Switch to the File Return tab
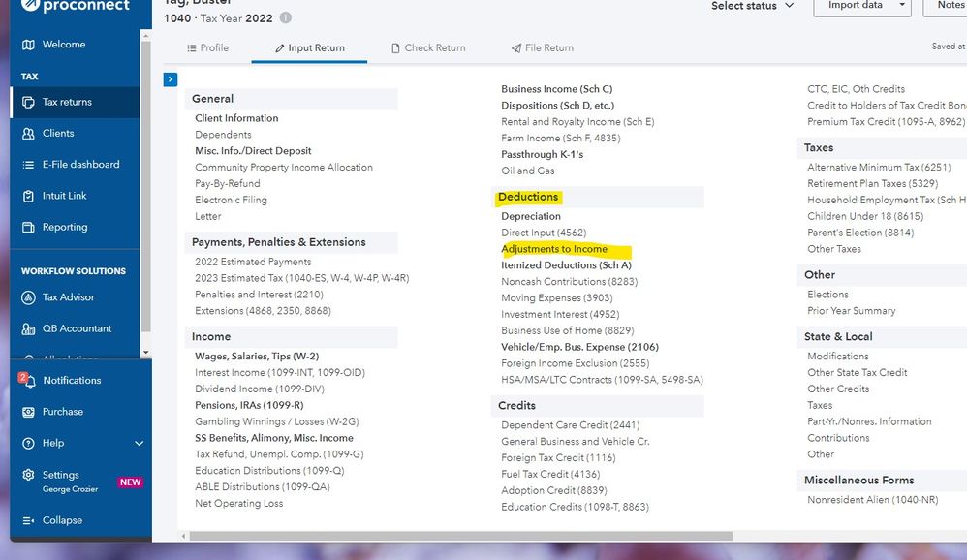The height and width of the screenshot is (560, 967). tap(543, 47)
